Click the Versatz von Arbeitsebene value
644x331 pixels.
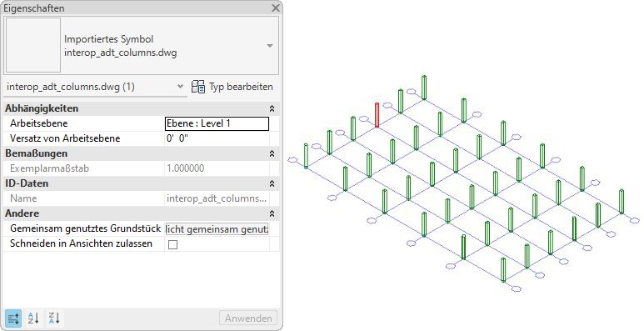[217, 138]
